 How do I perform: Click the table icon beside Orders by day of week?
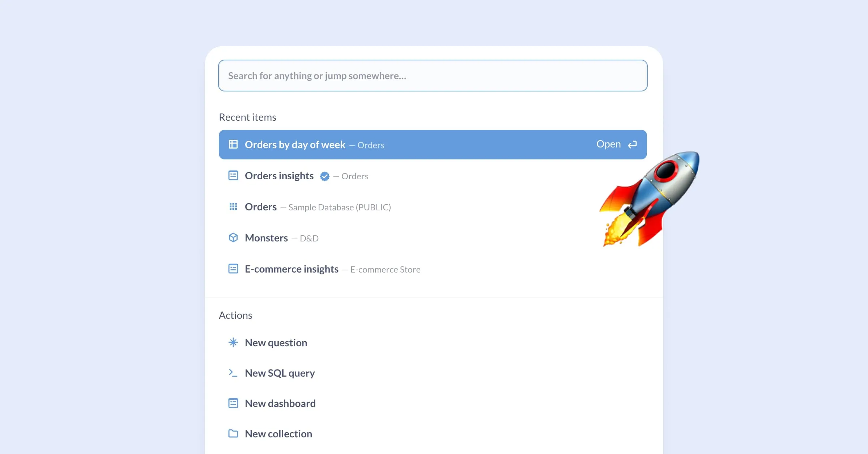(233, 144)
